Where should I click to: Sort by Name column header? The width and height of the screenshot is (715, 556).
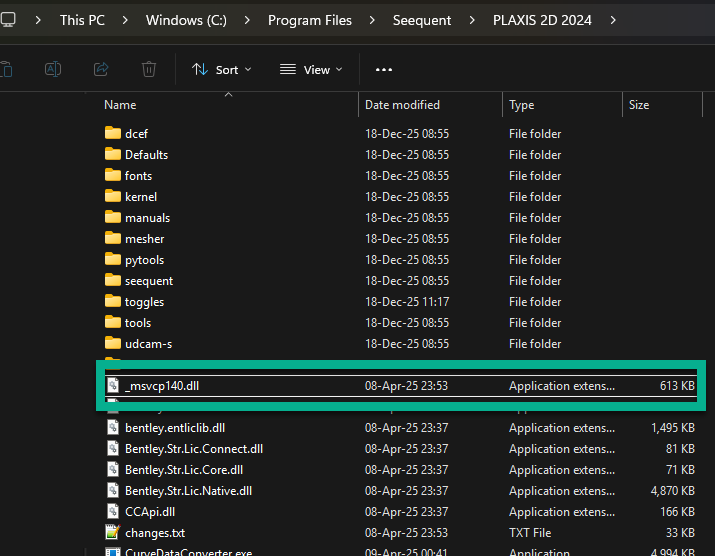(x=120, y=105)
